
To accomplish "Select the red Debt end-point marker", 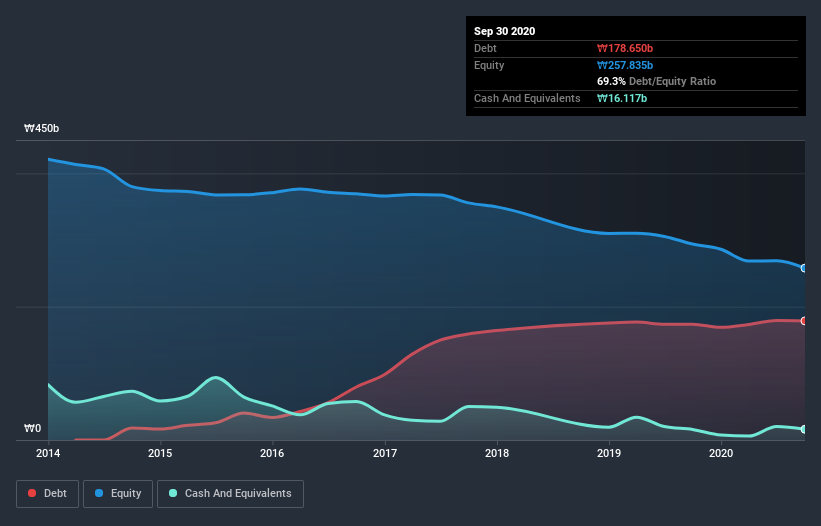I will (x=804, y=321).
